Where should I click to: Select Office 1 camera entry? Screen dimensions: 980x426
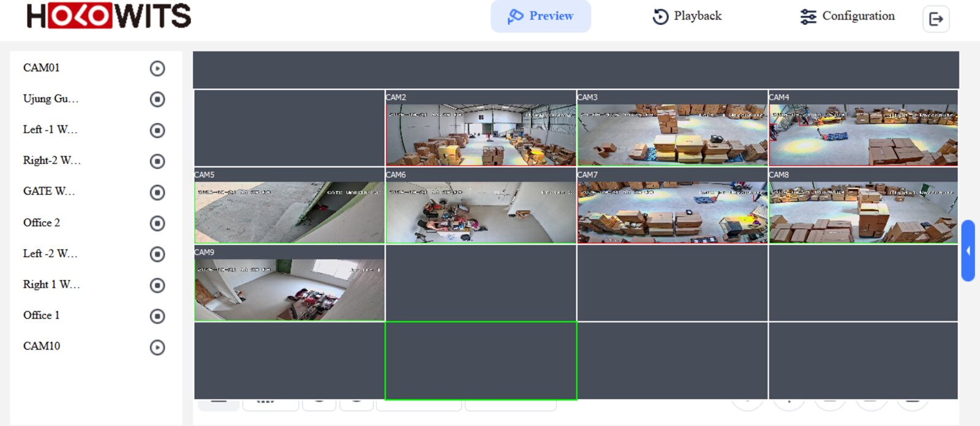click(x=42, y=315)
